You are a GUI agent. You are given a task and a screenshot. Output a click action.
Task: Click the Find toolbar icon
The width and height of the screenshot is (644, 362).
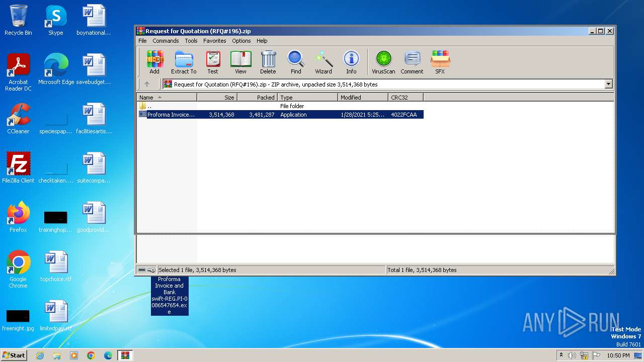[x=296, y=62]
